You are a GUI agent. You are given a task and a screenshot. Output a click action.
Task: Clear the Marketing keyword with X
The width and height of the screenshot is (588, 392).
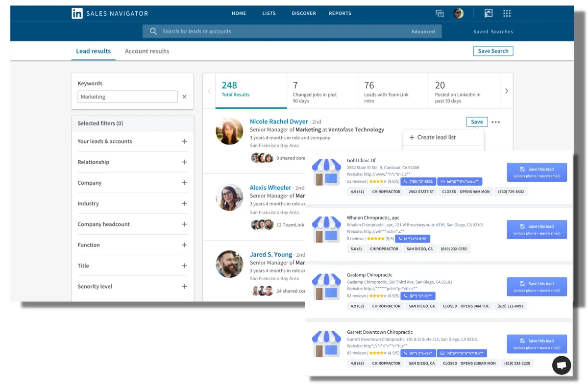tap(185, 97)
